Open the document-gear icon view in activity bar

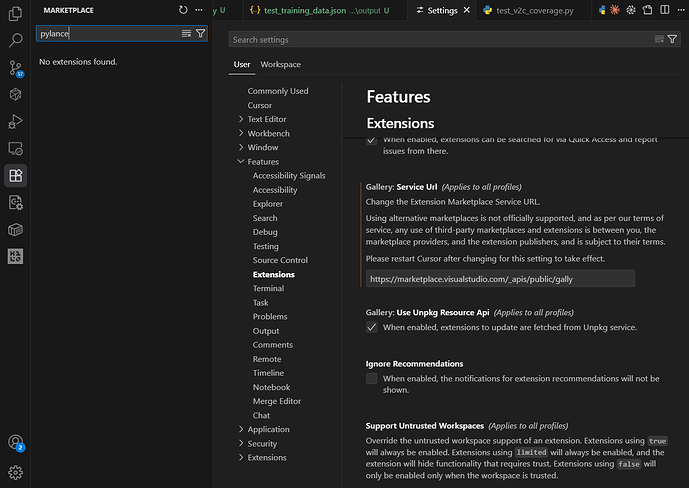[15, 202]
